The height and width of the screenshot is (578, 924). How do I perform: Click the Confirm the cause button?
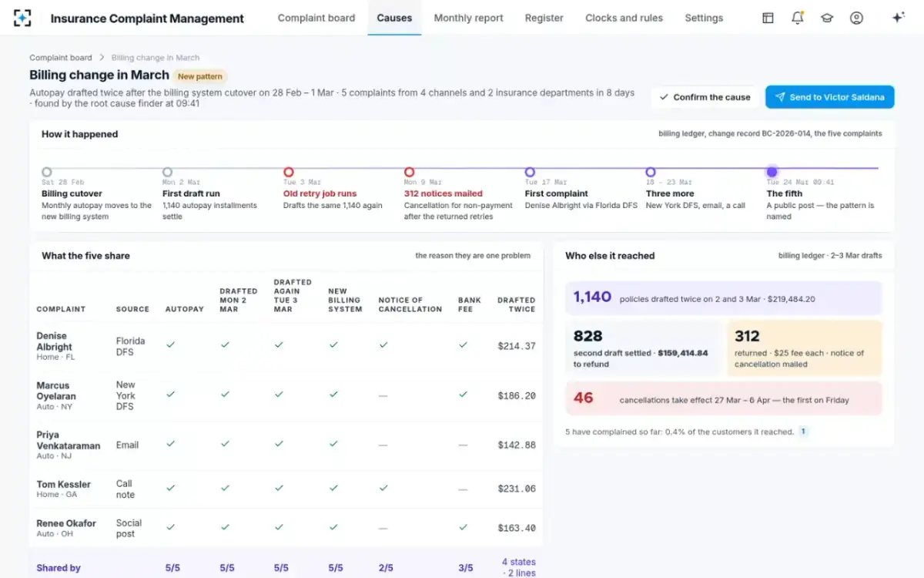click(705, 97)
